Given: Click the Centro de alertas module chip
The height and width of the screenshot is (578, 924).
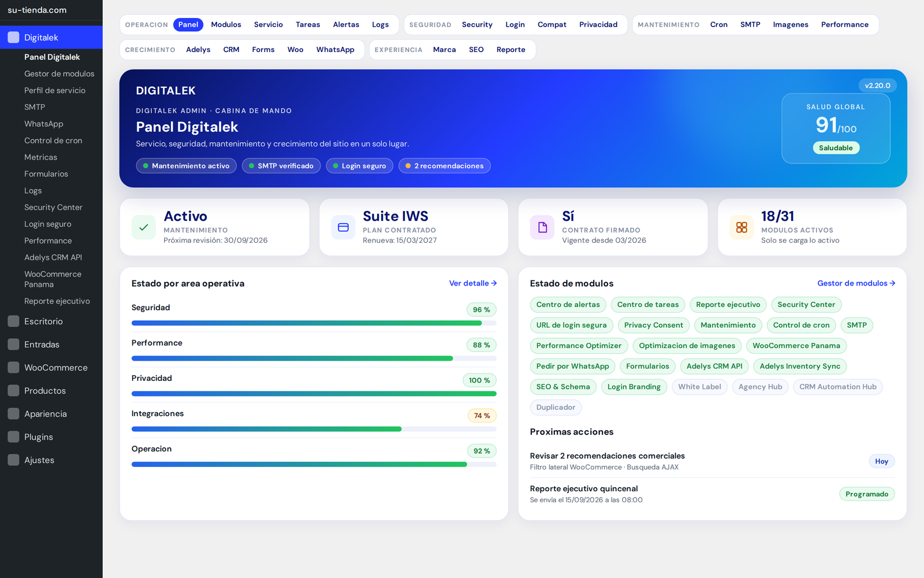Looking at the screenshot, I should (x=568, y=305).
